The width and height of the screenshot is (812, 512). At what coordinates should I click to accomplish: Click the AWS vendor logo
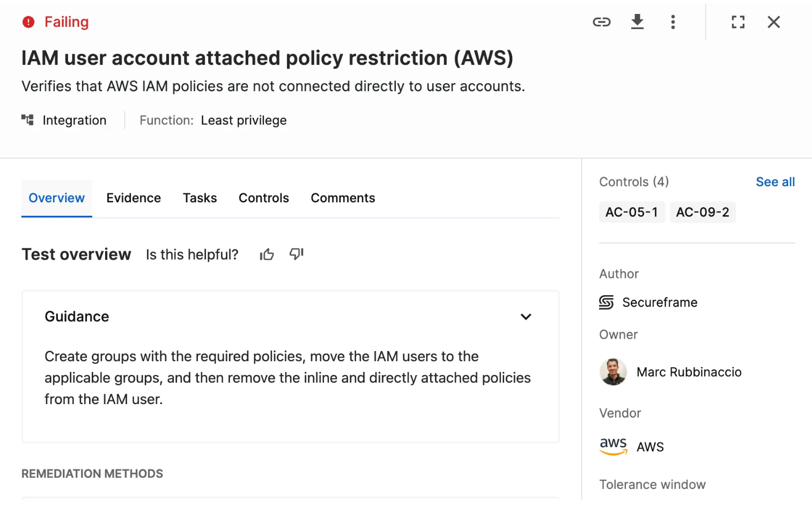613,446
